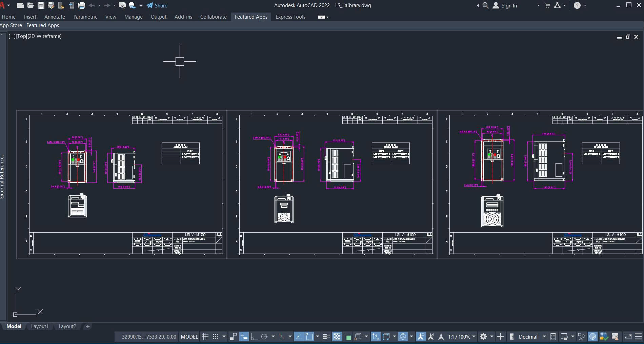Click the [Top] view control label

point(21,36)
